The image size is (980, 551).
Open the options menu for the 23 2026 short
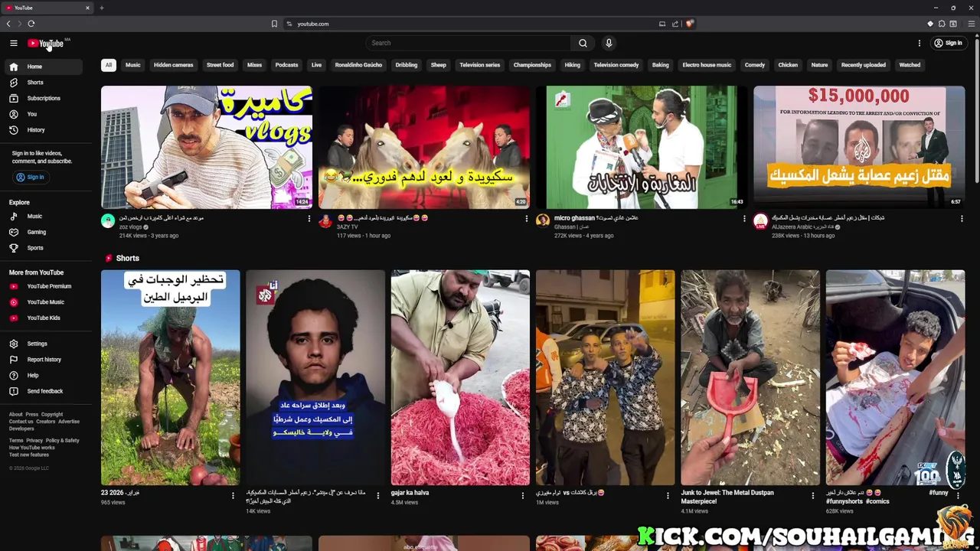(x=233, y=496)
